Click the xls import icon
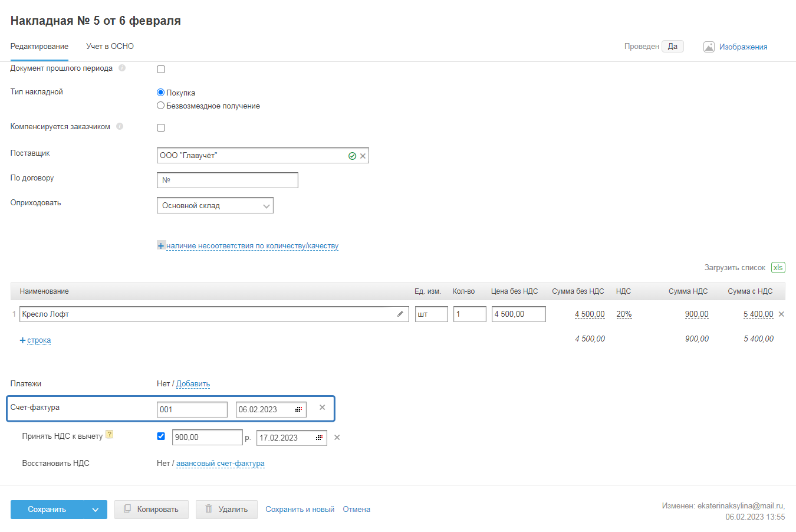Screen dimensions: 796x532 778,268
